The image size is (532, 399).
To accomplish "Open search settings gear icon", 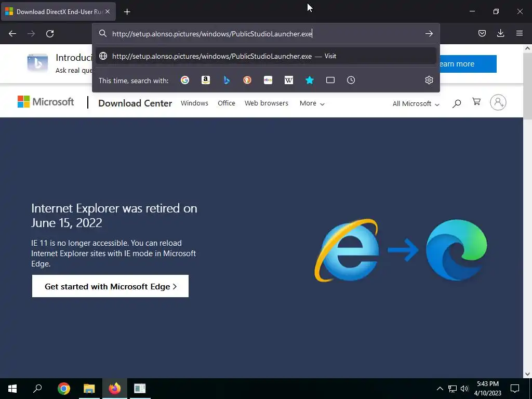I will tap(429, 80).
